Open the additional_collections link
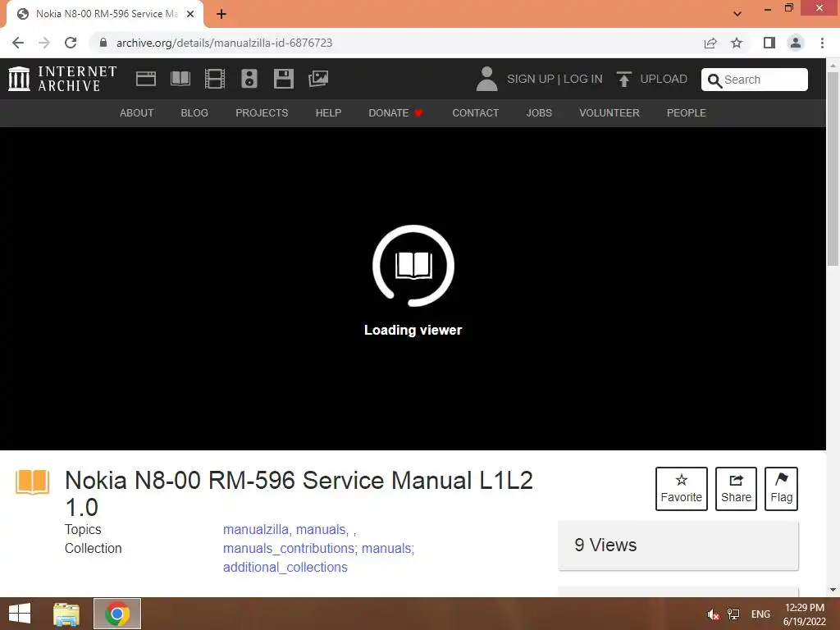Viewport: 840px width, 630px height. [285, 568]
